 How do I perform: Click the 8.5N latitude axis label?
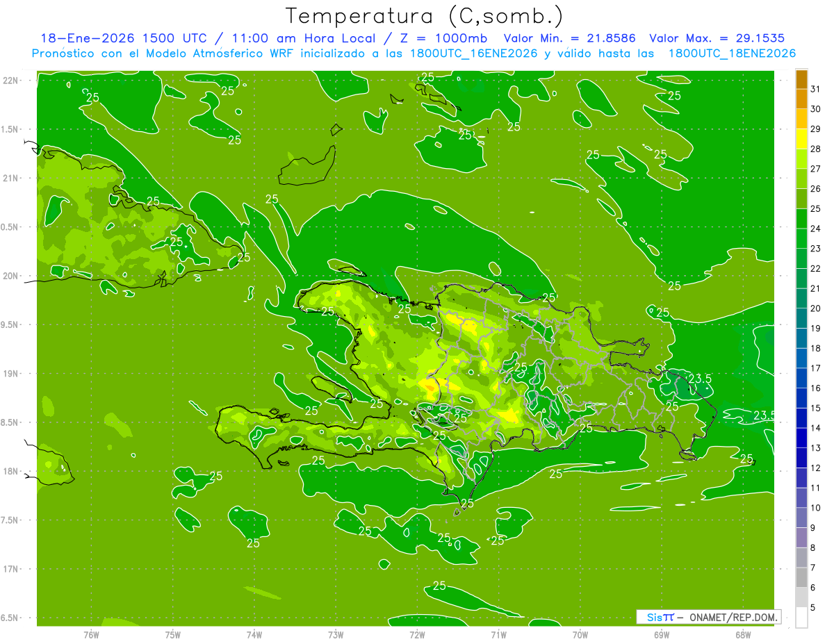[x=10, y=422]
